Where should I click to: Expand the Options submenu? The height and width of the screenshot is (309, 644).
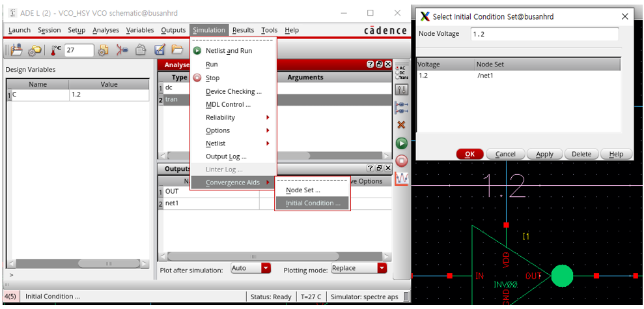(233, 130)
